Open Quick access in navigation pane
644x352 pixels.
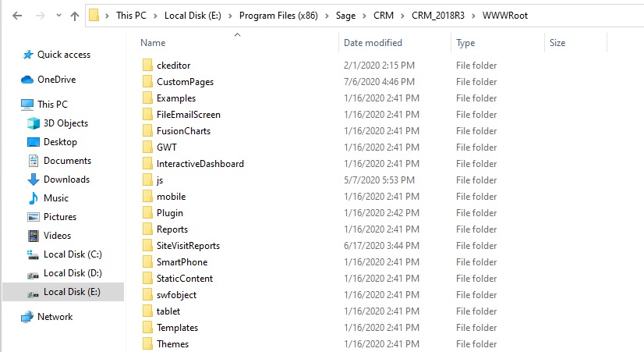(x=64, y=55)
